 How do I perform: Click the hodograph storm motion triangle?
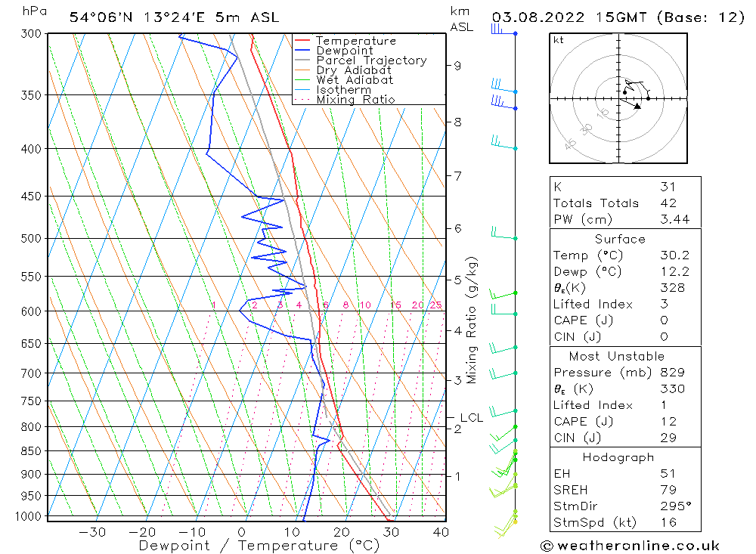click(x=637, y=106)
